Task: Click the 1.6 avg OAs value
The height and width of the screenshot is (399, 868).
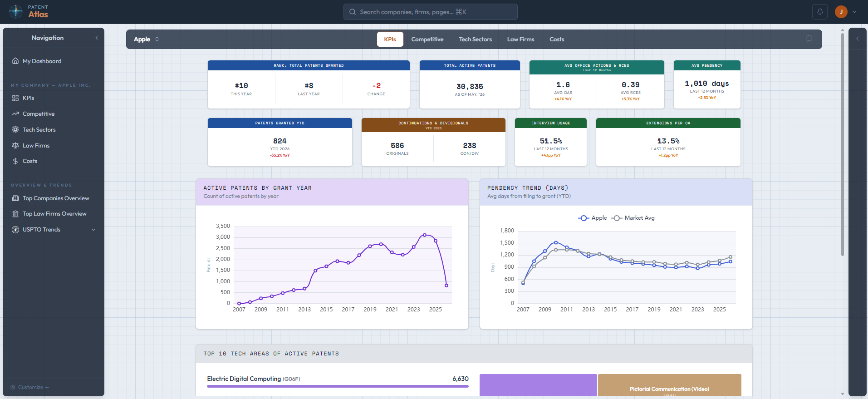Action: [x=563, y=85]
